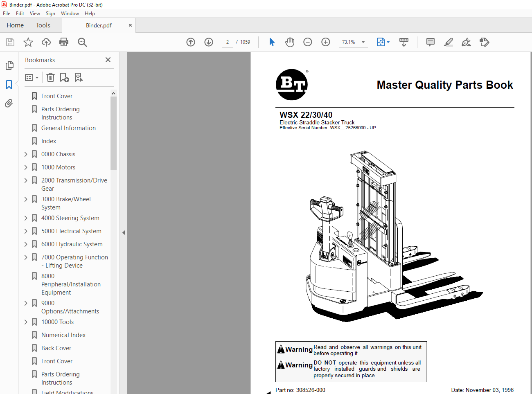Expand 2000 Transmission/Drive Gear bookmark

tap(26, 180)
